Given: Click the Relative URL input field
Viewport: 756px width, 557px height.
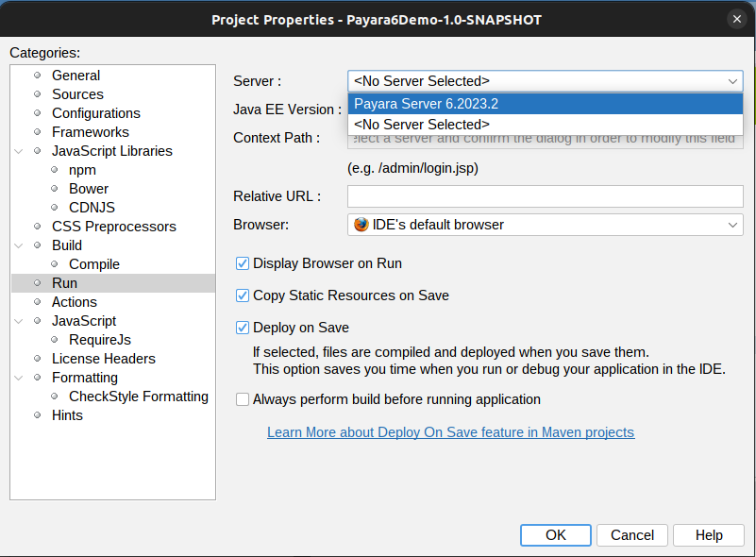Looking at the screenshot, I should (545, 196).
